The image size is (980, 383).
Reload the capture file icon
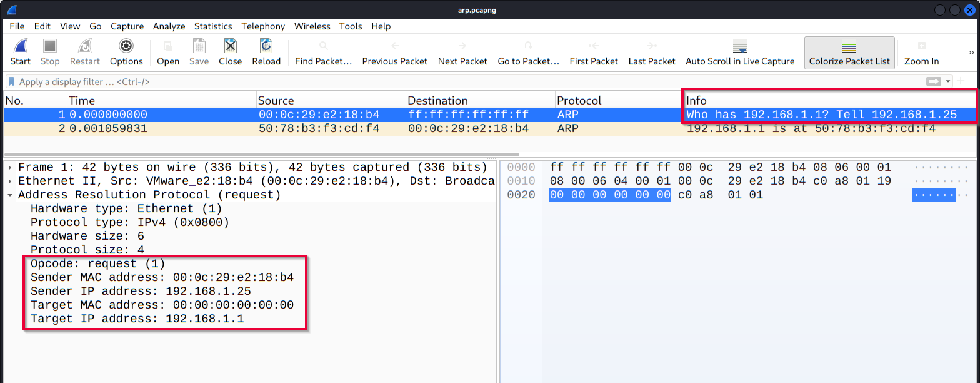pos(266,46)
